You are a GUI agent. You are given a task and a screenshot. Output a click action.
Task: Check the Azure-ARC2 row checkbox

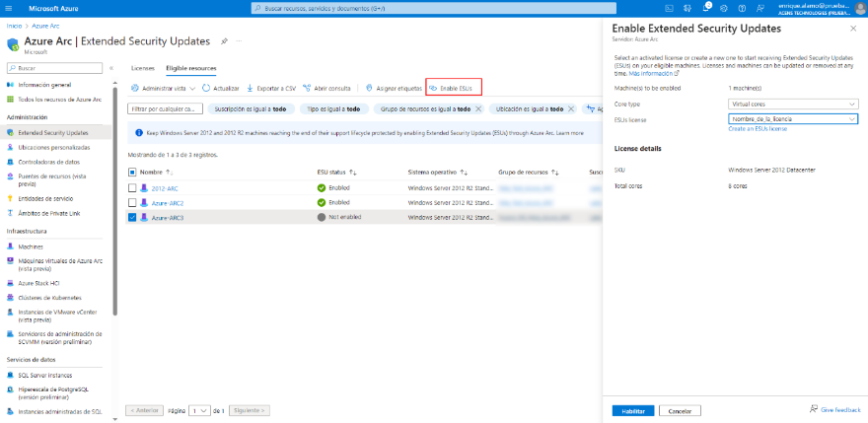click(132, 203)
